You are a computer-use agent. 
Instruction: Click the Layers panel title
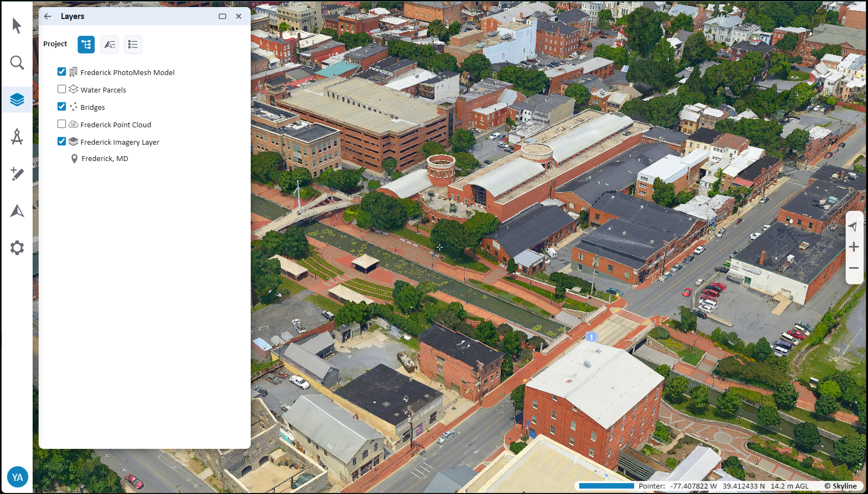pos(72,16)
